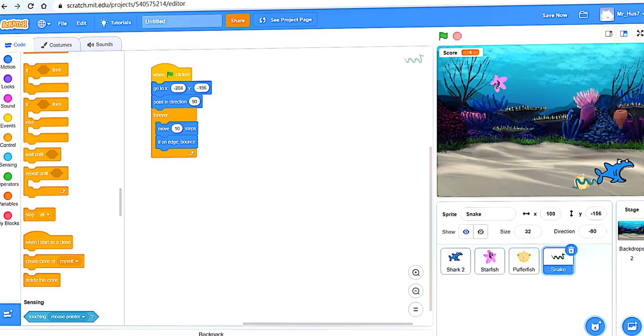Select the Variables orange category circle
This screenshot has width=644, height=336.
pyautogui.click(x=8, y=196)
